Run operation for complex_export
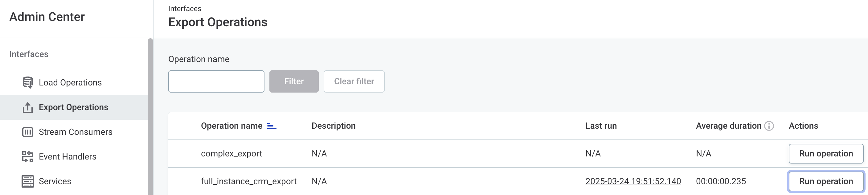The width and height of the screenshot is (868, 195). pos(825,154)
